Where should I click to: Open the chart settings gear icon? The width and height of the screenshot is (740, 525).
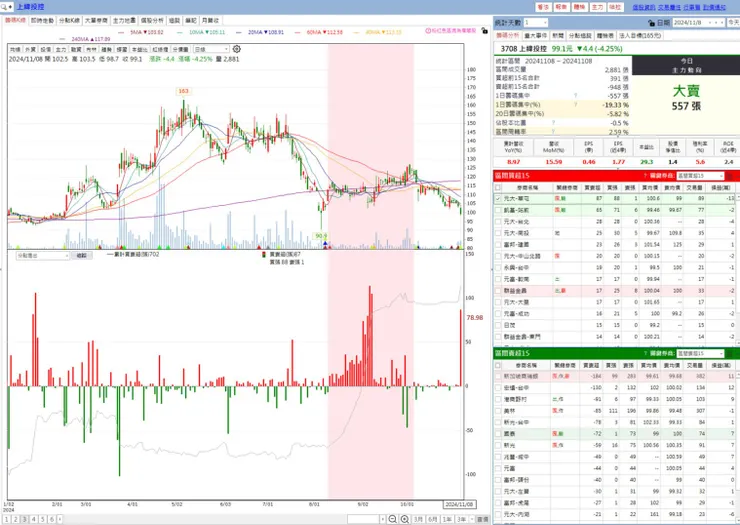[x=237, y=49]
